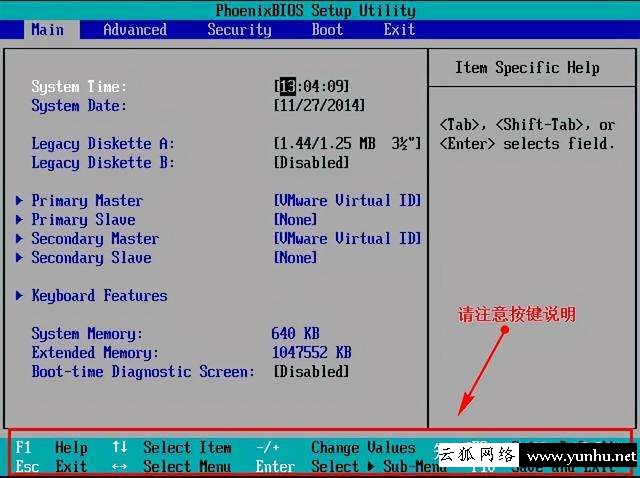Select the highlighted hour field 13

(x=288, y=86)
